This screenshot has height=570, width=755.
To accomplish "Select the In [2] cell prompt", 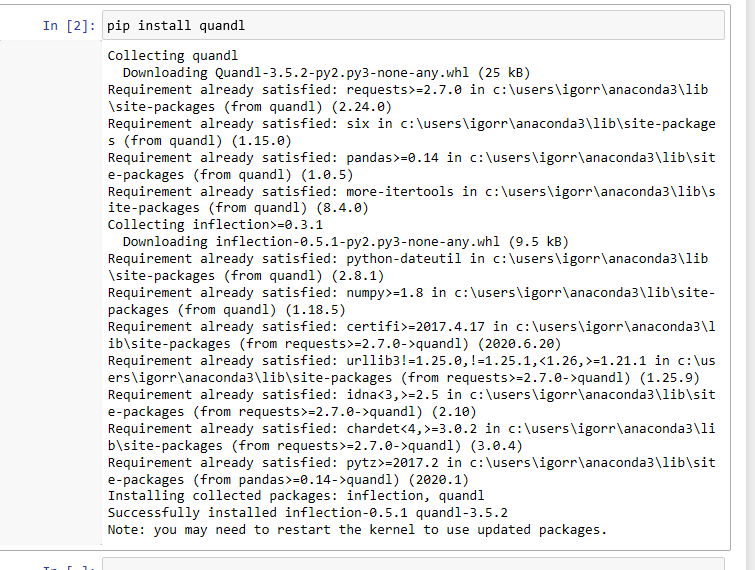I will pyautogui.click(x=67, y=26).
